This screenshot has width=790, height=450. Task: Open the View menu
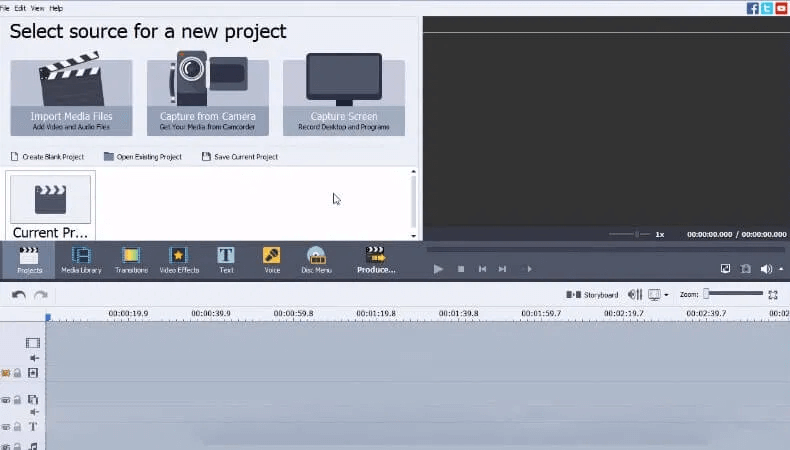click(37, 8)
